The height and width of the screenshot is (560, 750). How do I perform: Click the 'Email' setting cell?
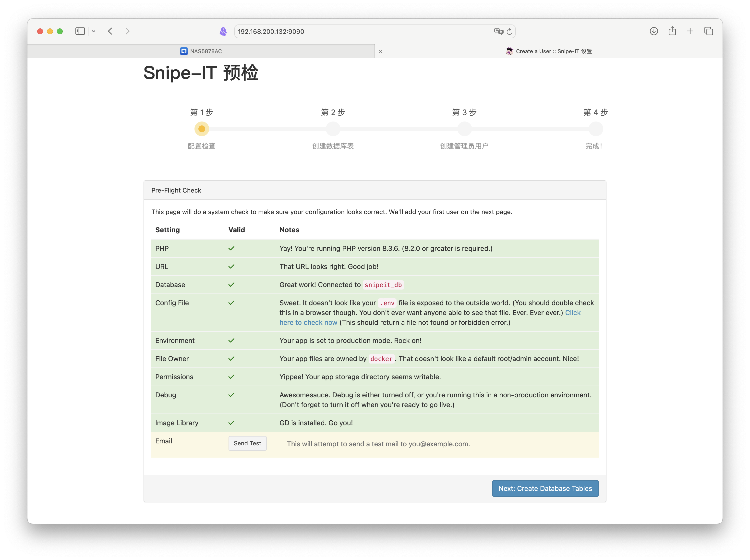164,441
